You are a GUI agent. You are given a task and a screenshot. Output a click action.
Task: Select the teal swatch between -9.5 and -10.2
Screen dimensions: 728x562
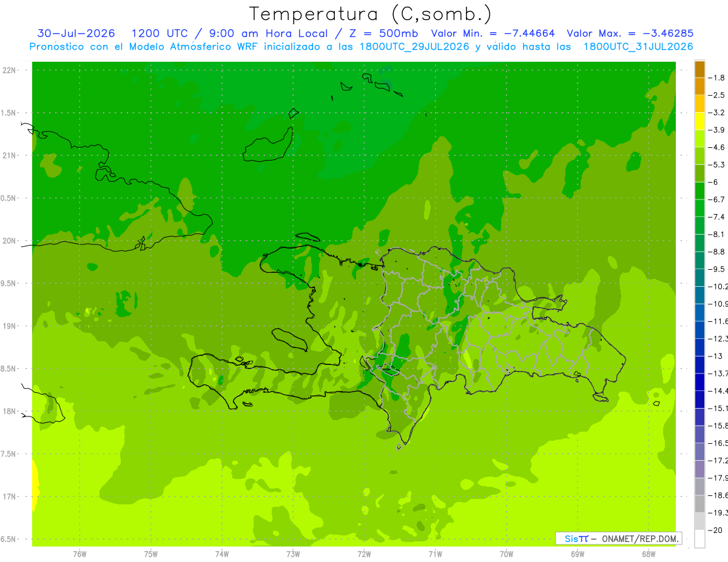[x=699, y=278]
